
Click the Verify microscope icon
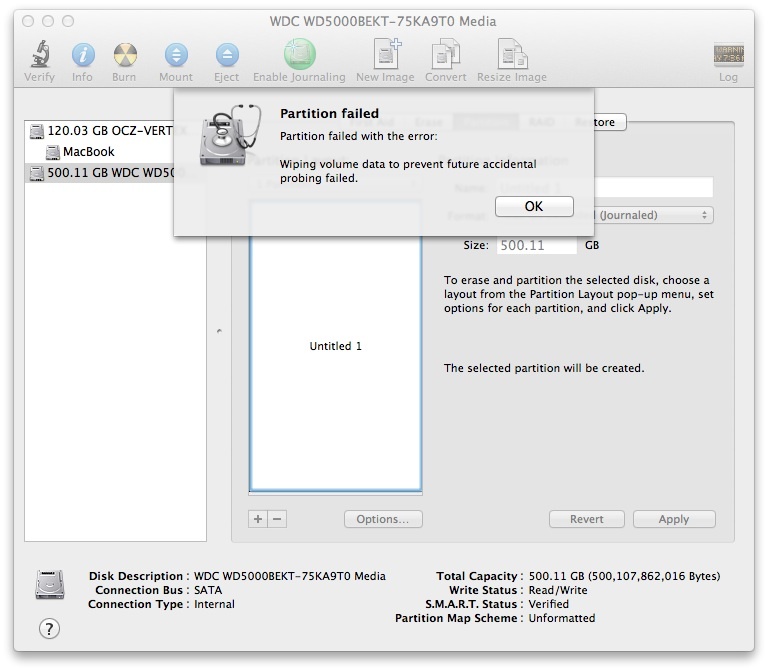(x=40, y=54)
